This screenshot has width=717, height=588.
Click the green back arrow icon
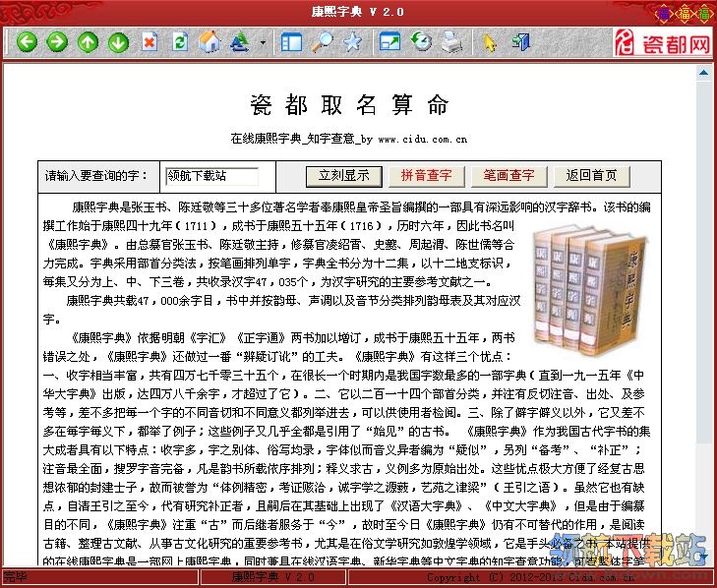(27, 42)
